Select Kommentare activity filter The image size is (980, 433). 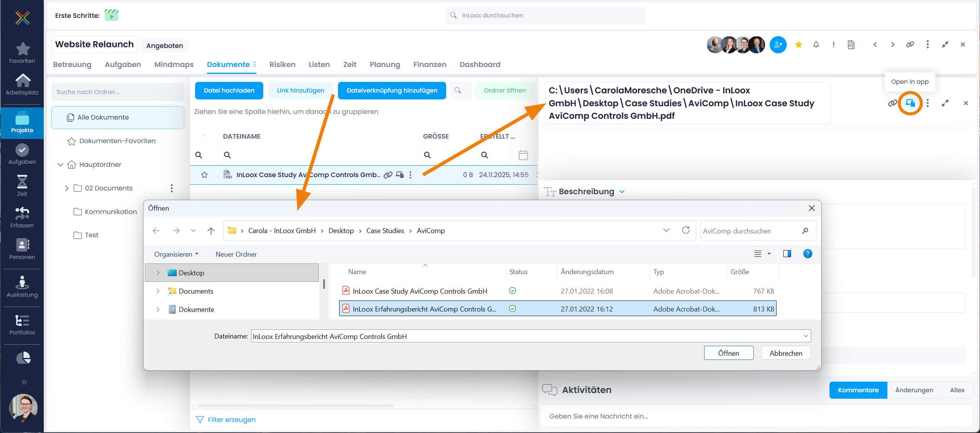tap(858, 390)
